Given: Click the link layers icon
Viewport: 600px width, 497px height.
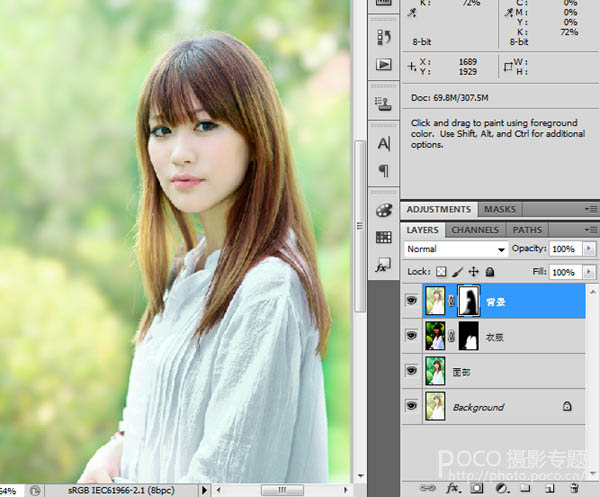Looking at the screenshot, I should pos(427,488).
